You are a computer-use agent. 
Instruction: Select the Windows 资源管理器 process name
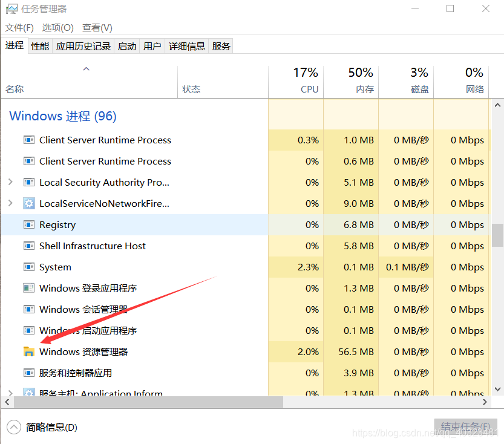pos(83,352)
